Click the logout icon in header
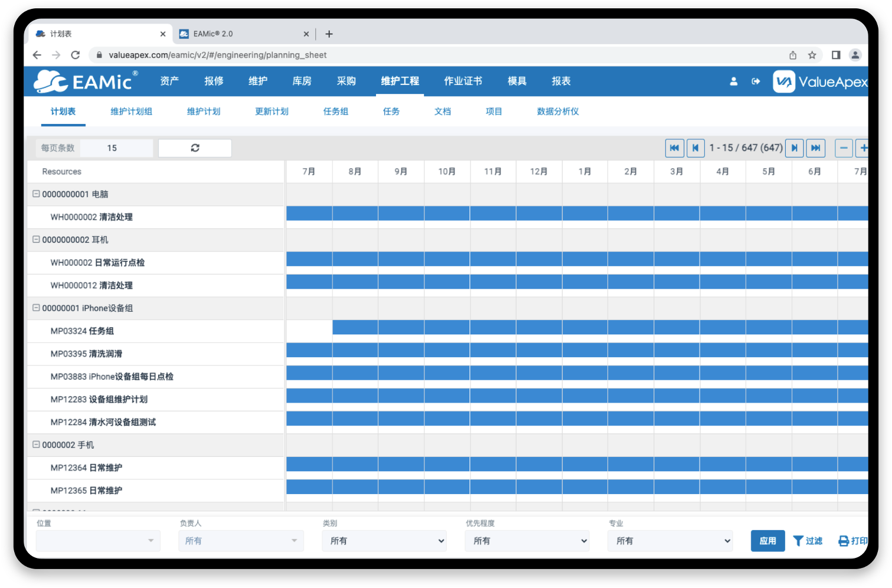This screenshot has width=892, height=588. tap(756, 81)
